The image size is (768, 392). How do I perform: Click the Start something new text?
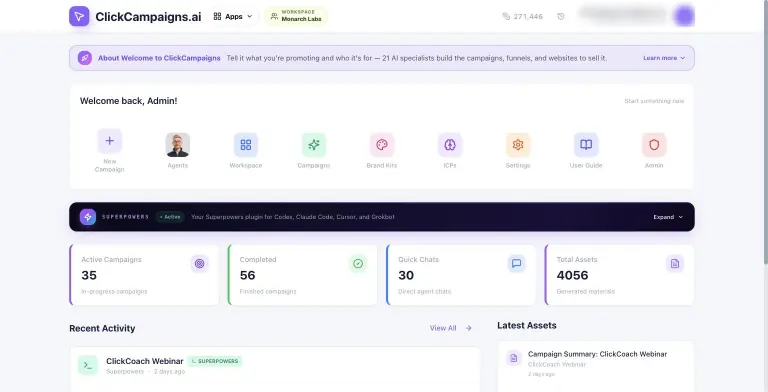click(x=654, y=101)
